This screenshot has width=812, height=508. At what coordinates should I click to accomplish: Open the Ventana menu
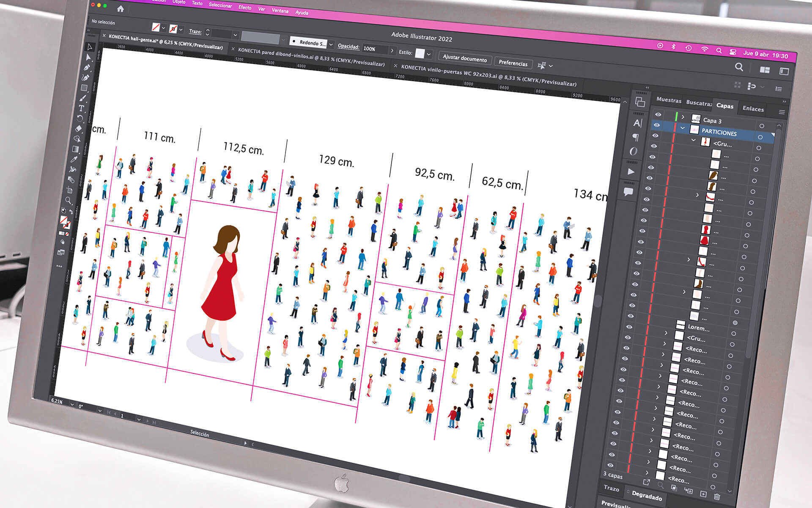tap(280, 10)
